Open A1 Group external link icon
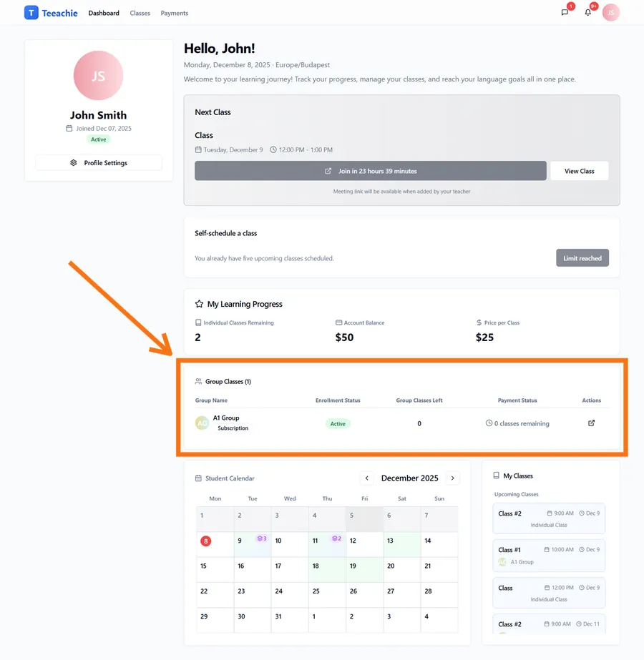The image size is (644, 660). pyautogui.click(x=591, y=423)
